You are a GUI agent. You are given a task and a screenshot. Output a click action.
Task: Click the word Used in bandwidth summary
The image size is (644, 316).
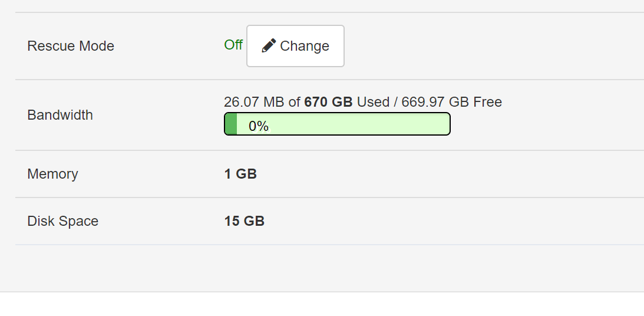coord(373,102)
